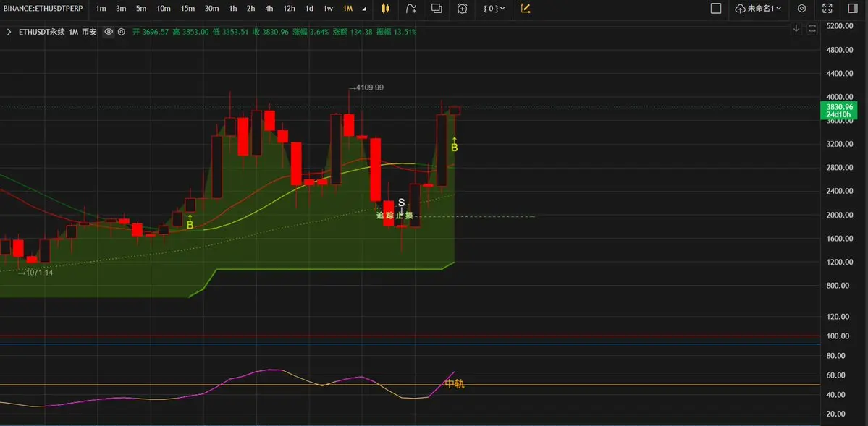Image resolution: width=868 pixels, height=426 pixels.
Task: Click the 4109.99 high price marker
Action: (368, 88)
